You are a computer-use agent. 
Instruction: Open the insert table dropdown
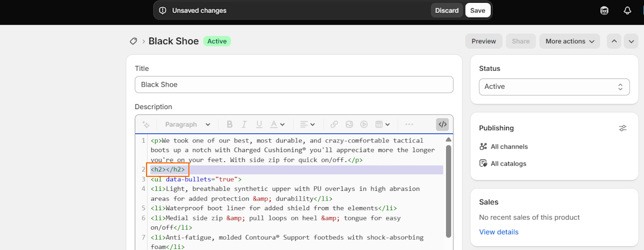click(383, 124)
